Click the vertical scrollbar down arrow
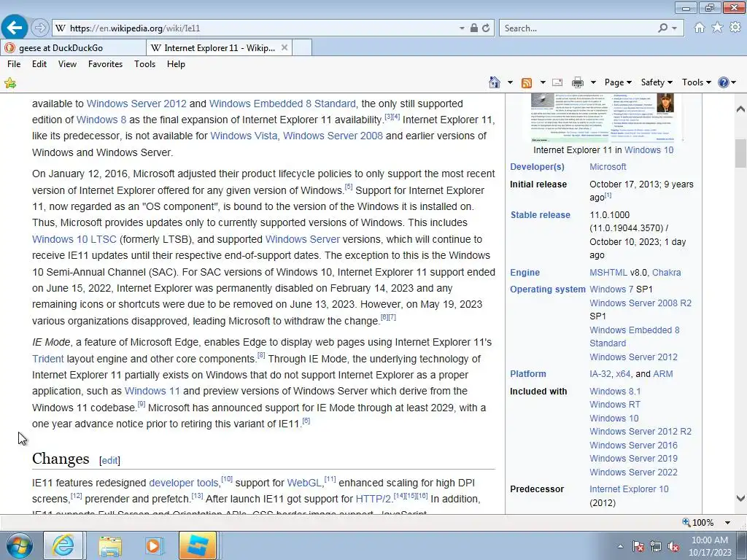 click(740, 498)
